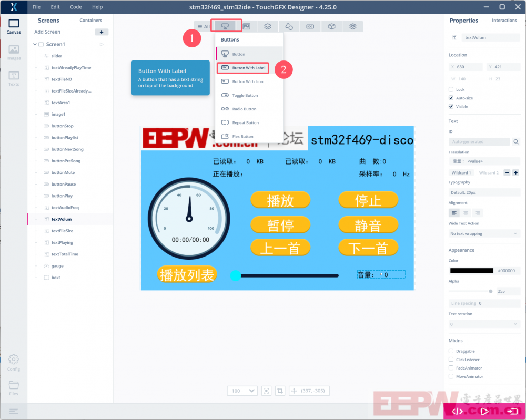The width and height of the screenshot is (526, 420).
Task: Set text alignment to left
Action: click(454, 213)
